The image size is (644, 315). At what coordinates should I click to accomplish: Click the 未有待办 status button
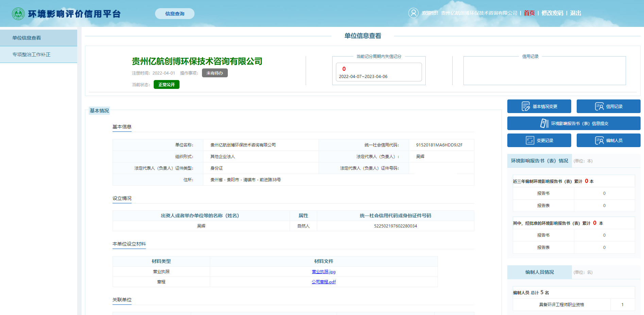(215, 73)
